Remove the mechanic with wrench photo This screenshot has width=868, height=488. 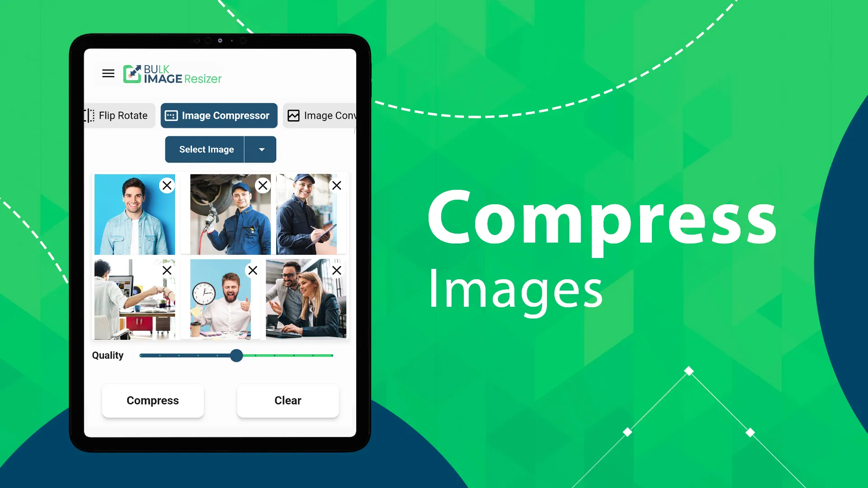coord(262,185)
